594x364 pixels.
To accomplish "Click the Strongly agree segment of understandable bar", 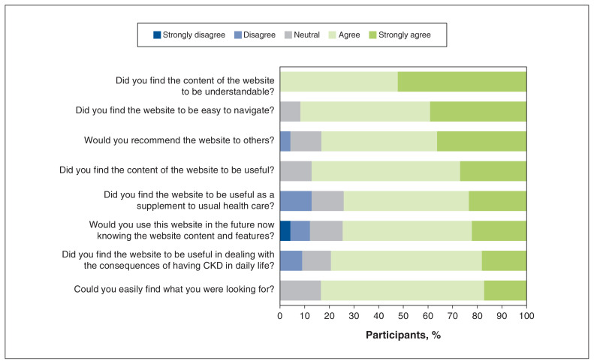I will click(x=462, y=82).
